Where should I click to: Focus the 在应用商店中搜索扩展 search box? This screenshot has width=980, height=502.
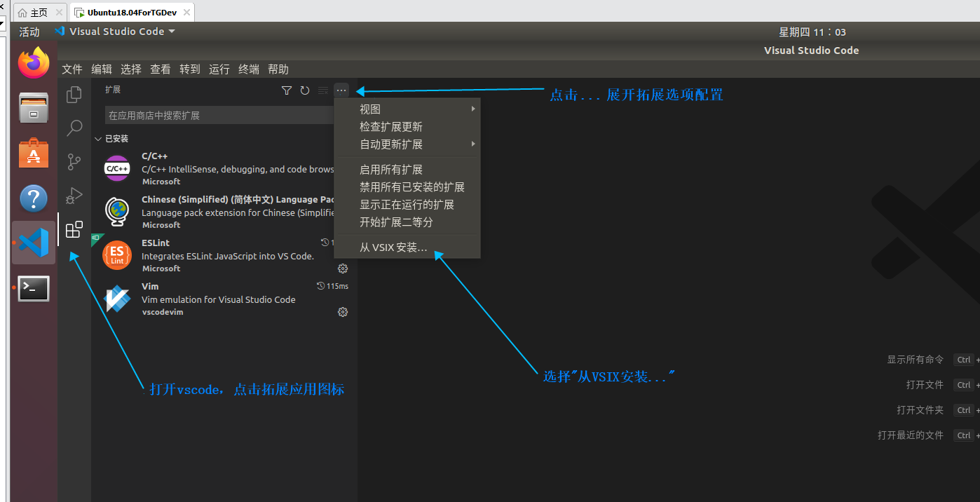220,116
